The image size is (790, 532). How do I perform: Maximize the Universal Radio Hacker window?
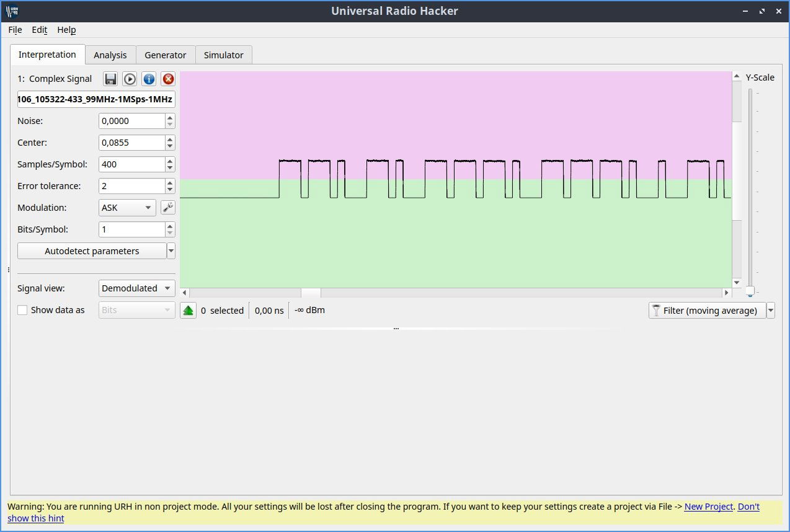click(763, 11)
